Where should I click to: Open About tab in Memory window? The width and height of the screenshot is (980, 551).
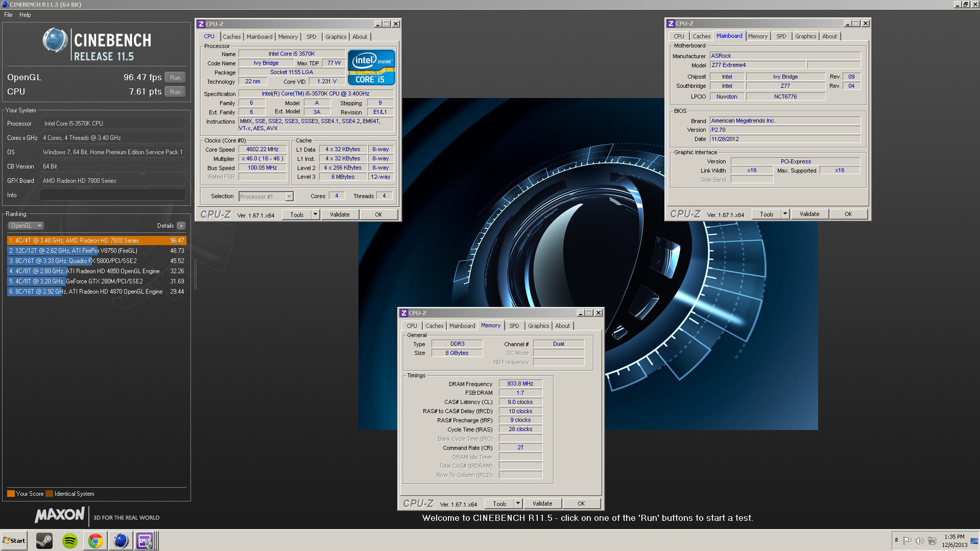(563, 326)
